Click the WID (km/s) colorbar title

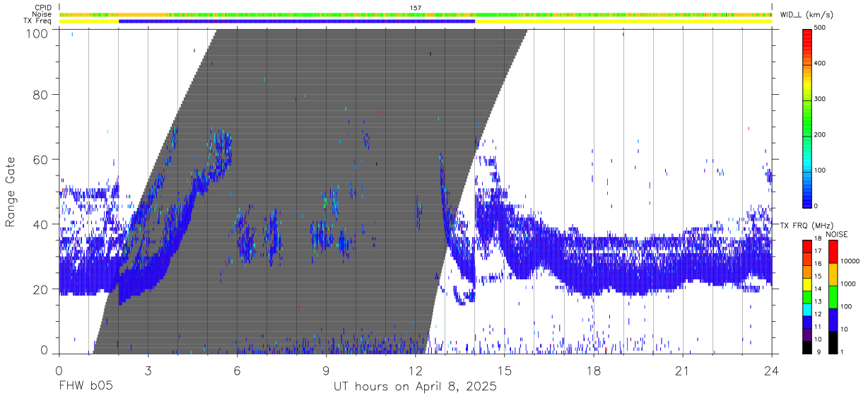pyautogui.click(x=807, y=15)
